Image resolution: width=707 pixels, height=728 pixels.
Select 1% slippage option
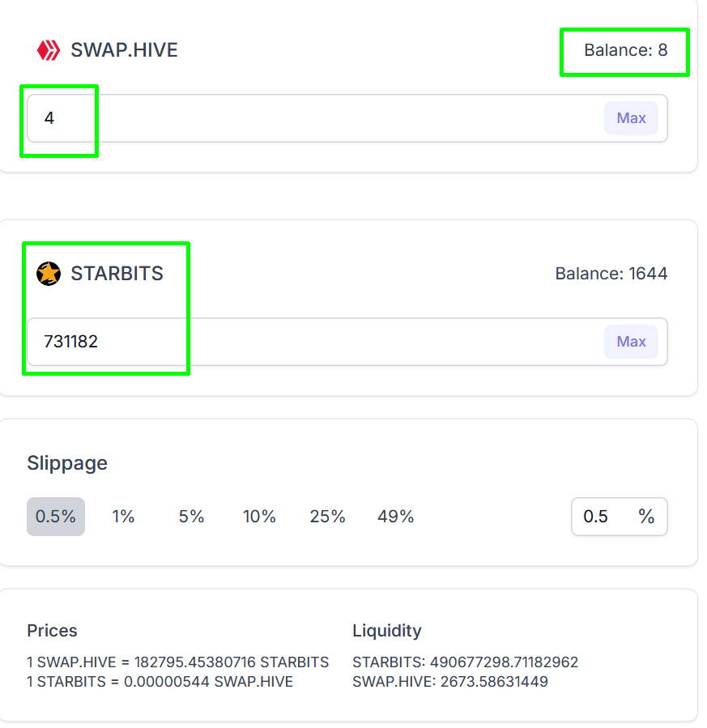[123, 517]
